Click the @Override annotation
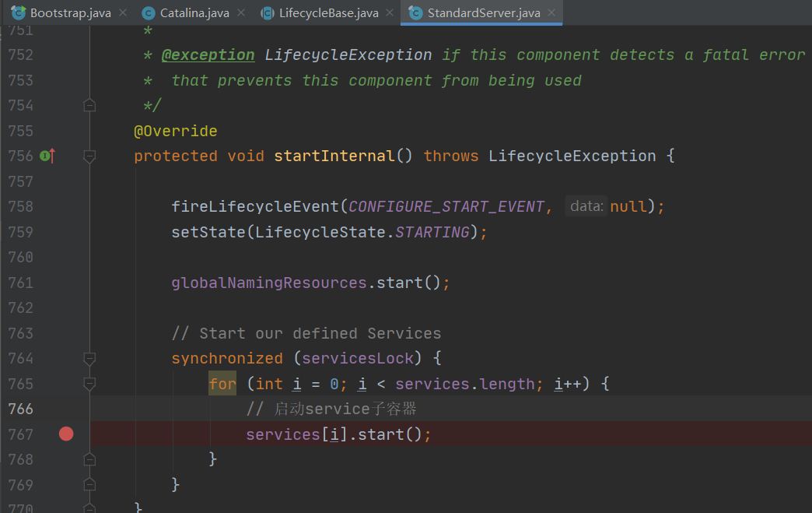Image resolution: width=812 pixels, height=513 pixels. point(176,131)
